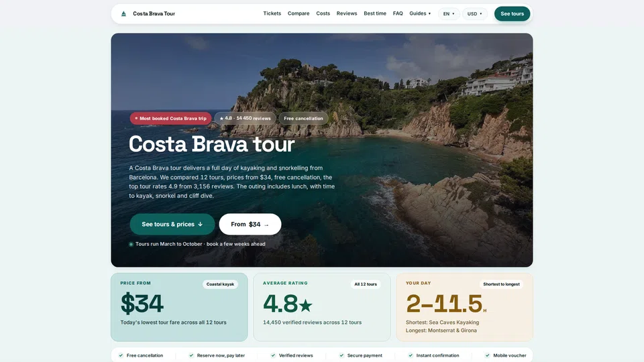
Task: Click Tours run March to October note
Action: pyautogui.click(x=201, y=244)
